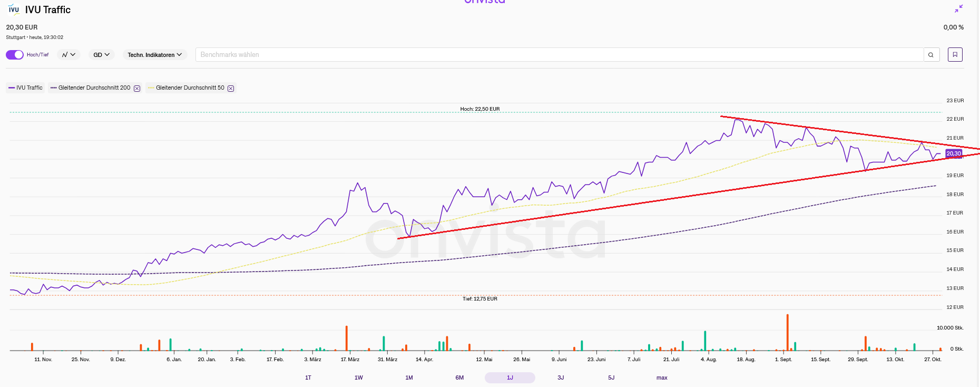This screenshot has width=980, height=387.
Task: Remove Gleitender Durchschnitt 50 indicator
Action: (231, 89)
